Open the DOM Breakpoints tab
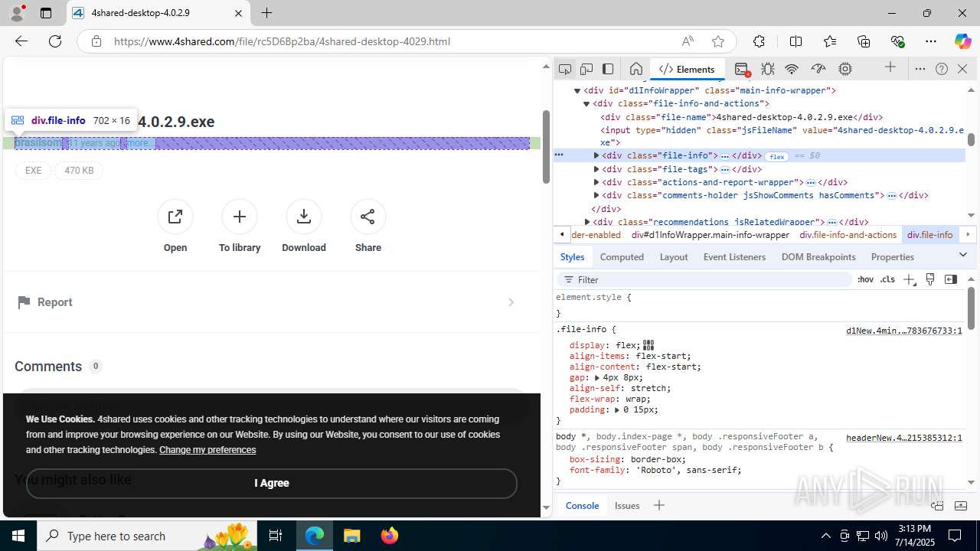Image resolution: width=980 pixels, height=551 pixels. pyautogui.click(x=818, y=257)
